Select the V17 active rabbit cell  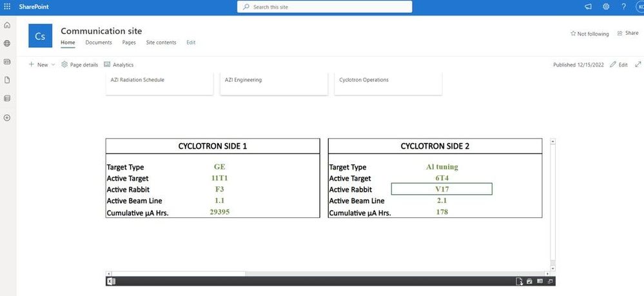point(442,189)
